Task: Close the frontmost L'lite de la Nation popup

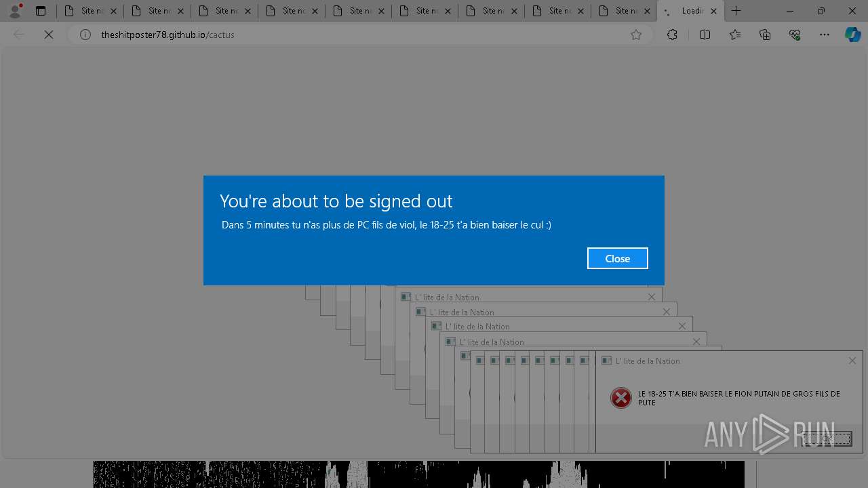Action: pyautogui.click(x=852, y=361)
